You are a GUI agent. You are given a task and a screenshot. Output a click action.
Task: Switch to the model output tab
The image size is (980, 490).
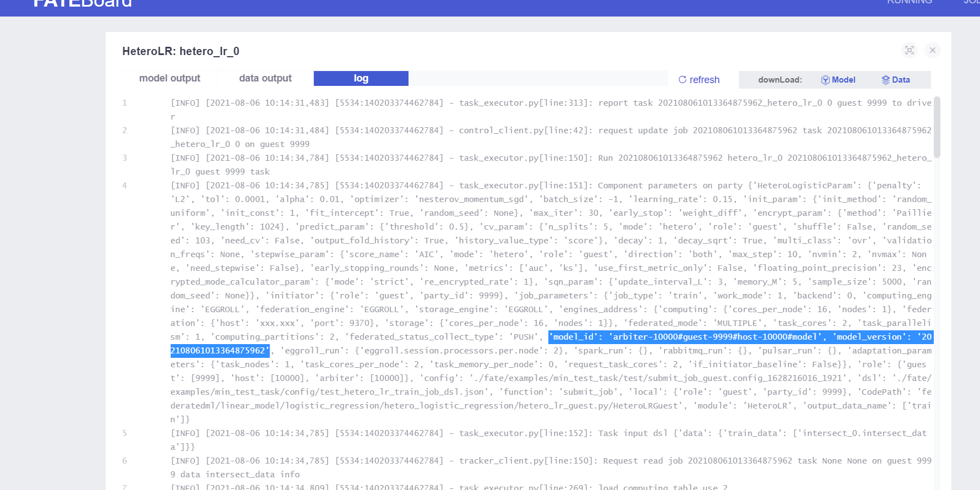(x=170, y=78)
